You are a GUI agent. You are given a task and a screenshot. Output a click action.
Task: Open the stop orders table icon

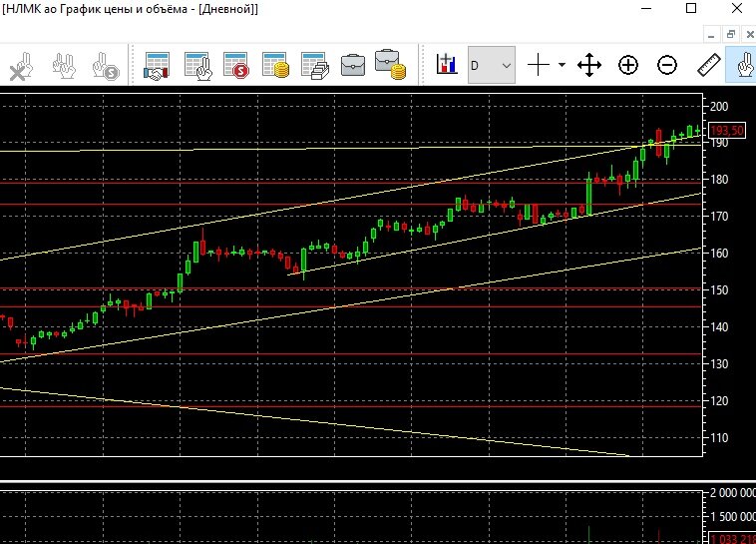[x=235, y=66]
